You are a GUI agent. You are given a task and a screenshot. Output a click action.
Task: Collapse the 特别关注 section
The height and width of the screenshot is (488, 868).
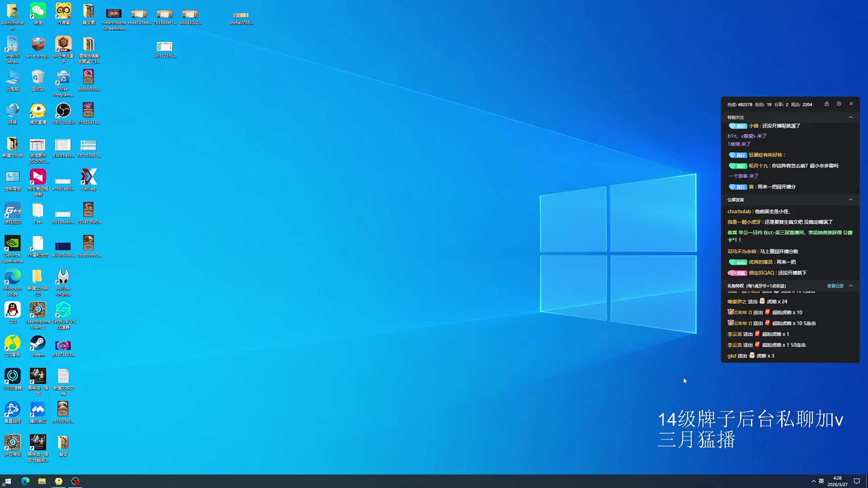(851, 117)
